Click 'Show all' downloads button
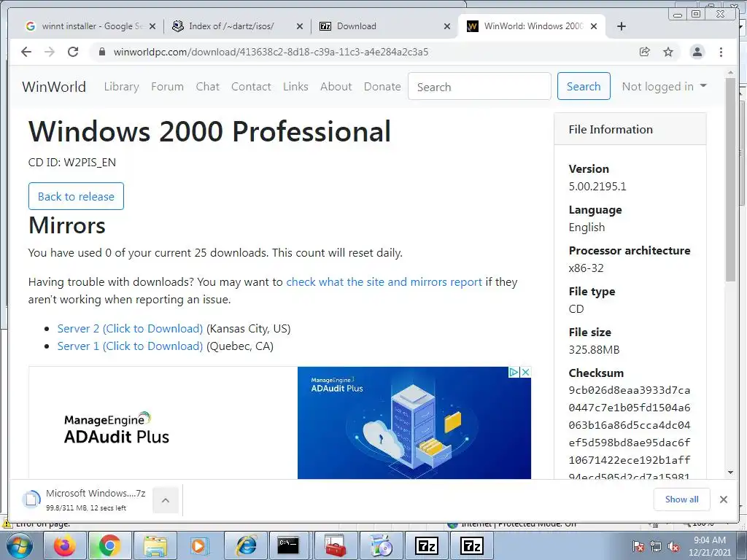Screen dimensions: 747x560 point(682,499)
